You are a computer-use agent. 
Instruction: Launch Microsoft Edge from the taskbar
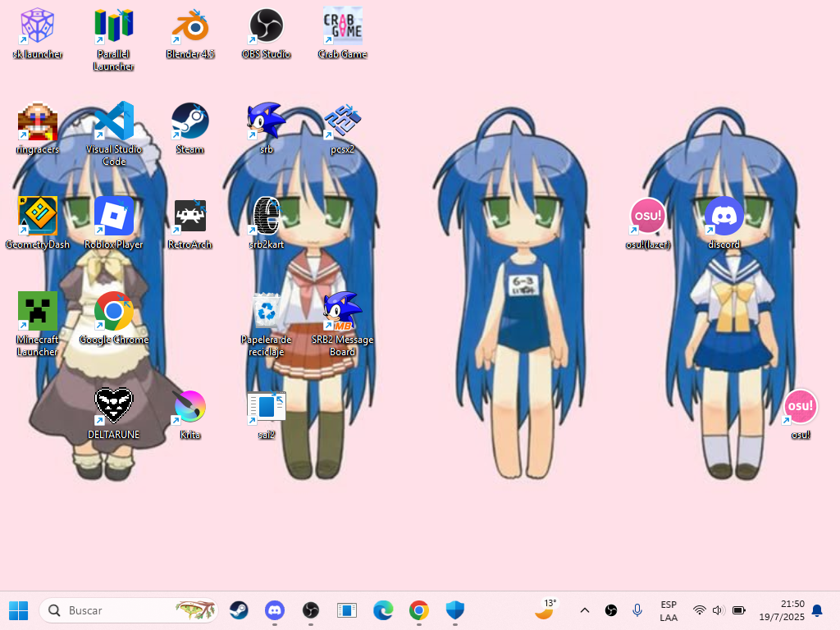tap(383, 610)
